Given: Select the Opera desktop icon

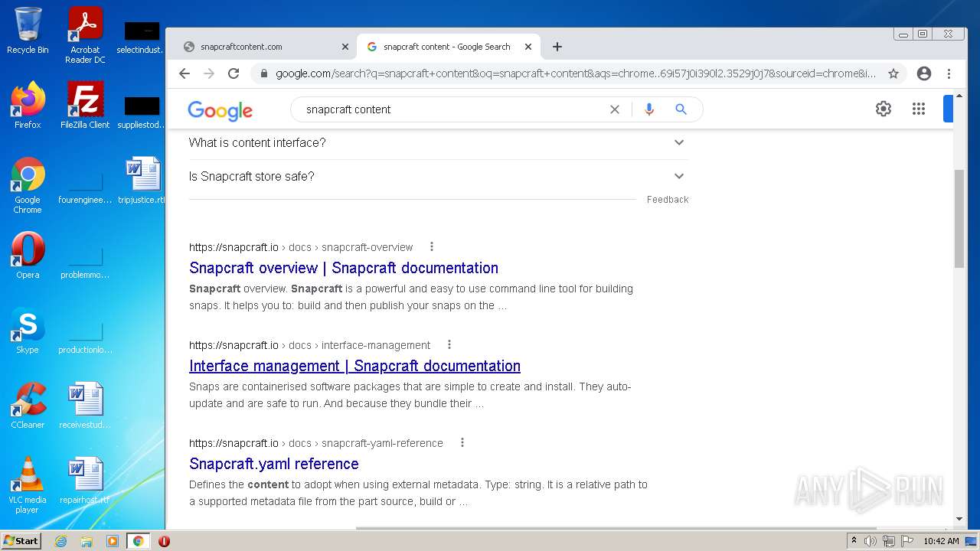Looking at the screenshot, I should coord(28,256).
